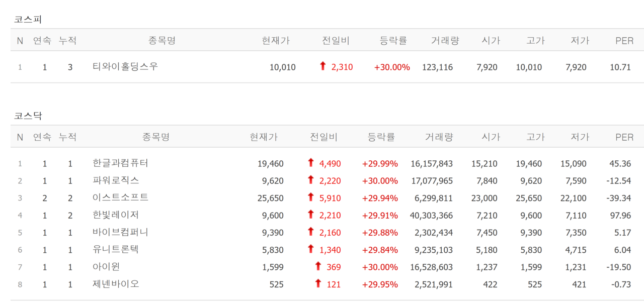
Task: Click volume 40,303,366 for 한빛레이저
Action: (x=432, y=216)
